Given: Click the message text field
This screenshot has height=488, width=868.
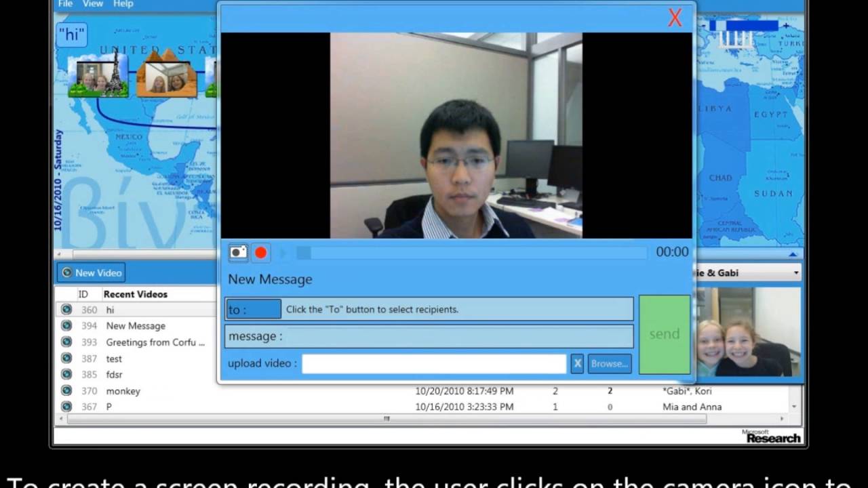Looking at the screenshot, I should point(429,336).
